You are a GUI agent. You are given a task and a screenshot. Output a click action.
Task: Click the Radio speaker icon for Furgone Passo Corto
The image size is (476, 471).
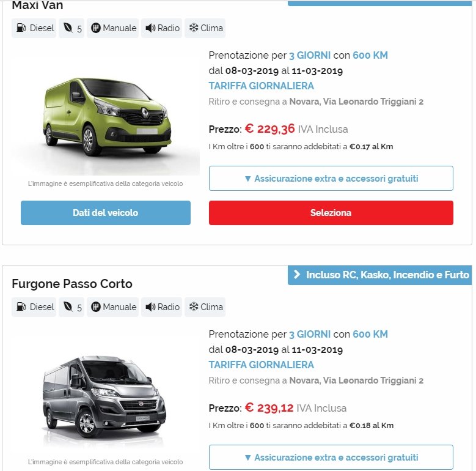150,307
